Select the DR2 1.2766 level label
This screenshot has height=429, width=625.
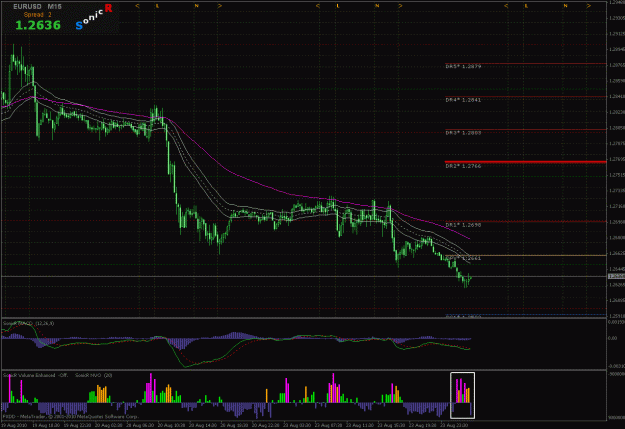[x=463, y=166]
